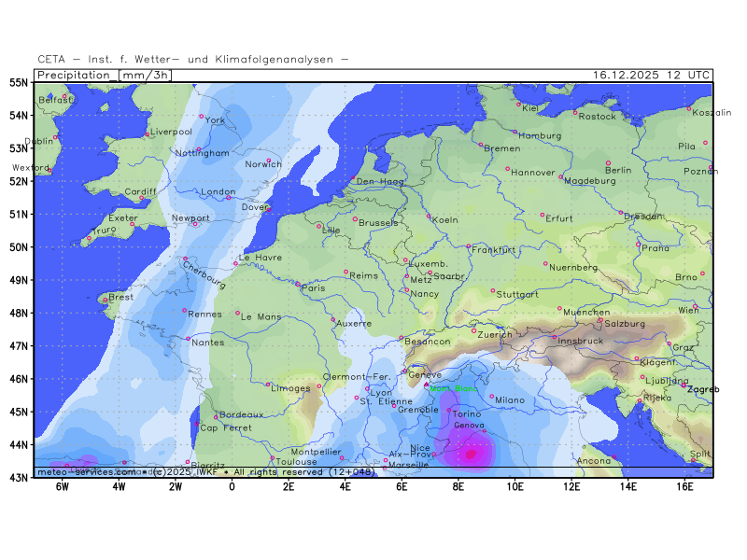
Task: Click the York city marker
Action: [x=202, y=117]
